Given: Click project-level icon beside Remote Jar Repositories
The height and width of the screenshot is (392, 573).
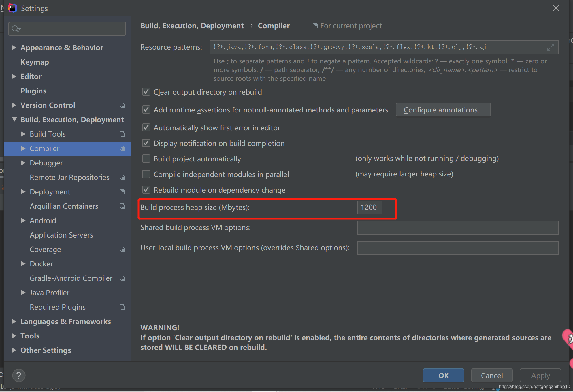Looking at the screenshot, I should click(x=122, y=177).
